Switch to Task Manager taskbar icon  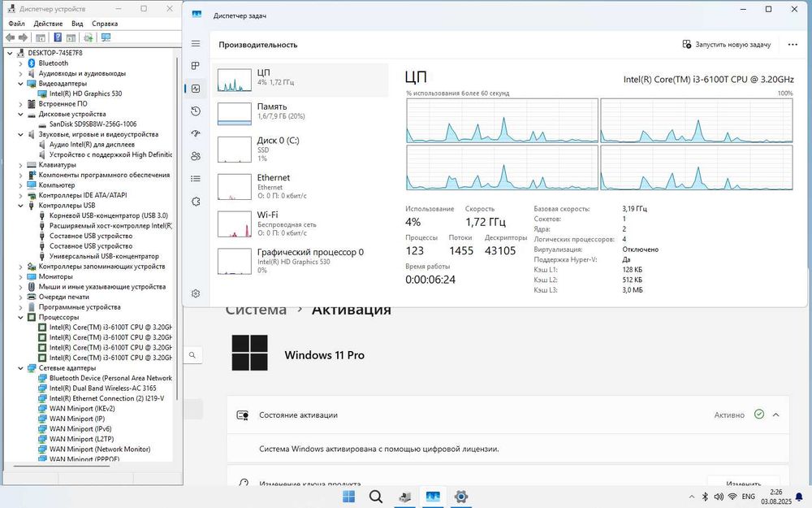tap(433, 497)
